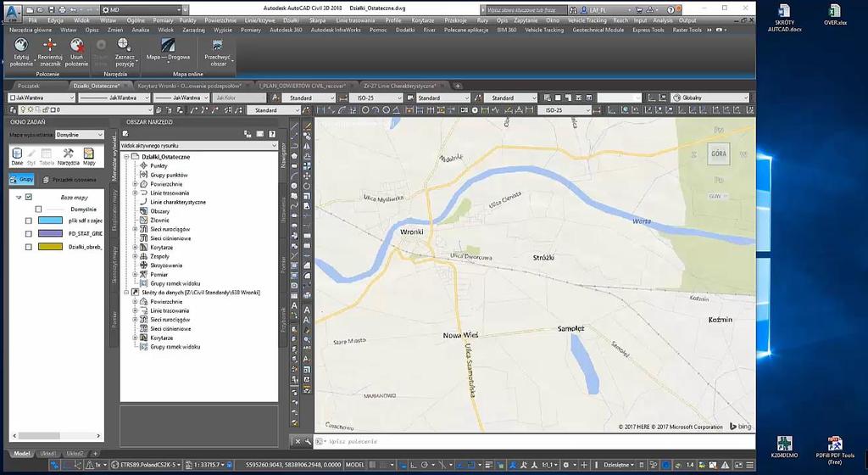This screenshot has width=868, height=475.
Task: Add new drawing tab with plus button
Action: (x=458, y=86)
